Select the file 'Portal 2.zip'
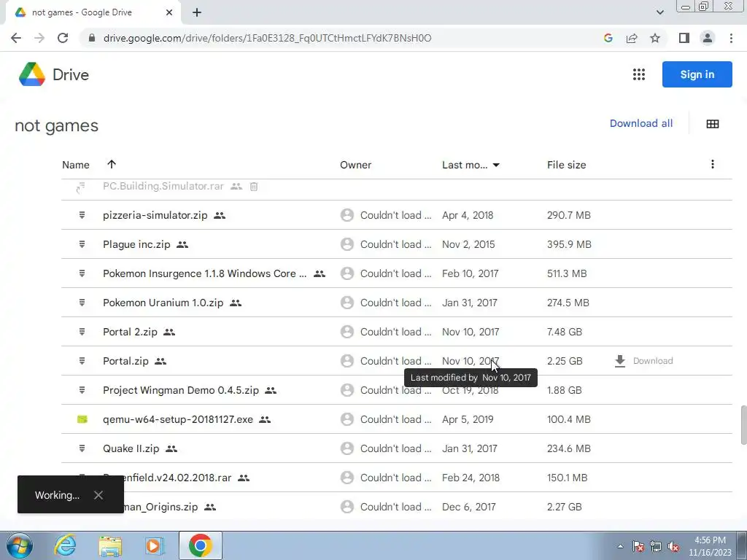The image size is (747, 560). point(130,332)
